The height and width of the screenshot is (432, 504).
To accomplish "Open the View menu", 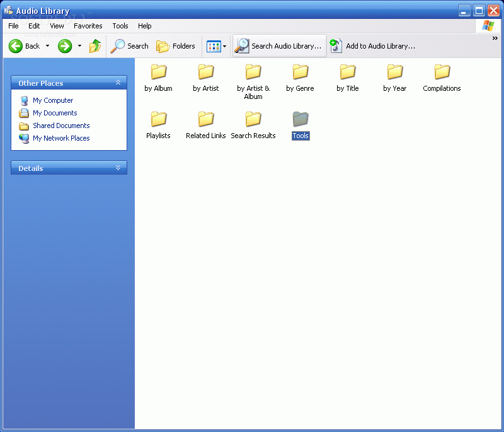I will point(57,26).
